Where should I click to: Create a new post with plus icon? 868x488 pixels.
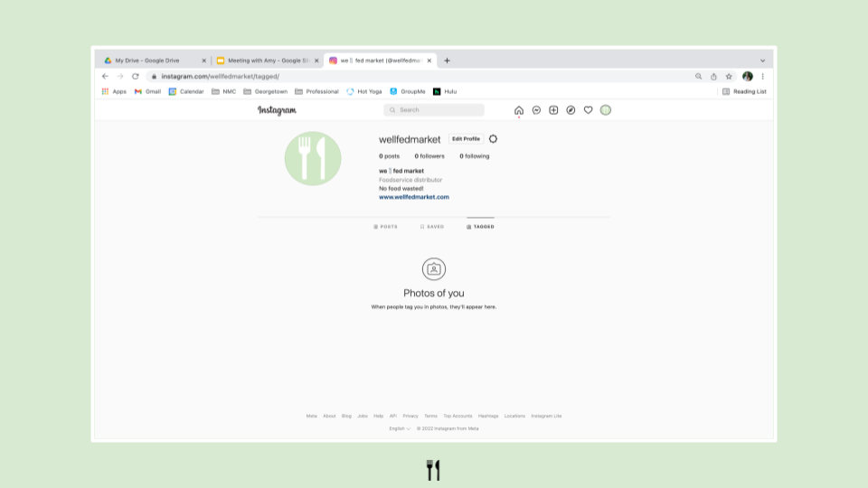click(553, 110)
